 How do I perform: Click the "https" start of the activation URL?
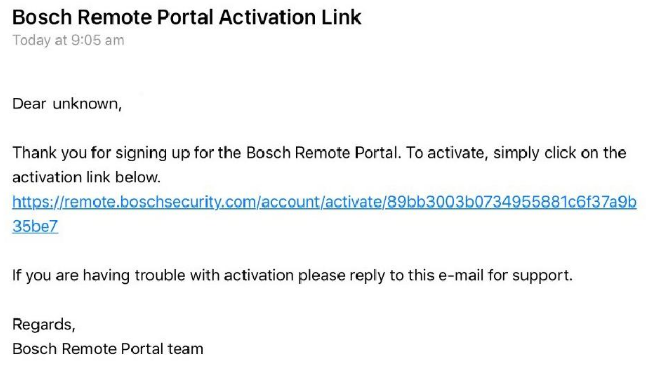click(30, 202)
